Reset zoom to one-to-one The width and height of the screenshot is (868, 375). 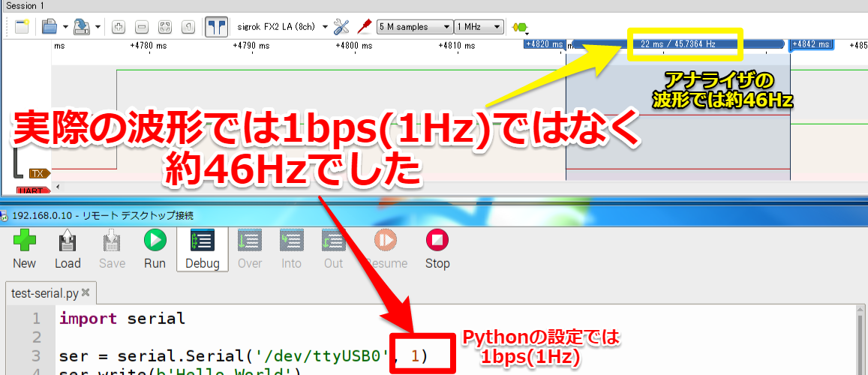(x=188, y=26)
